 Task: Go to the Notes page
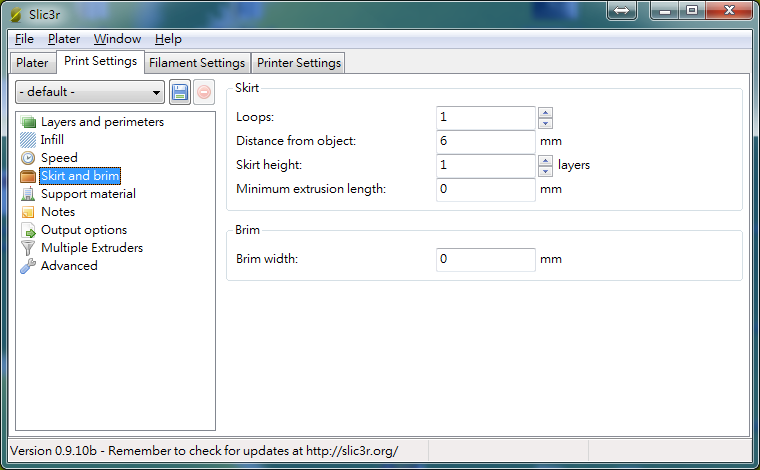pos(58,212)
